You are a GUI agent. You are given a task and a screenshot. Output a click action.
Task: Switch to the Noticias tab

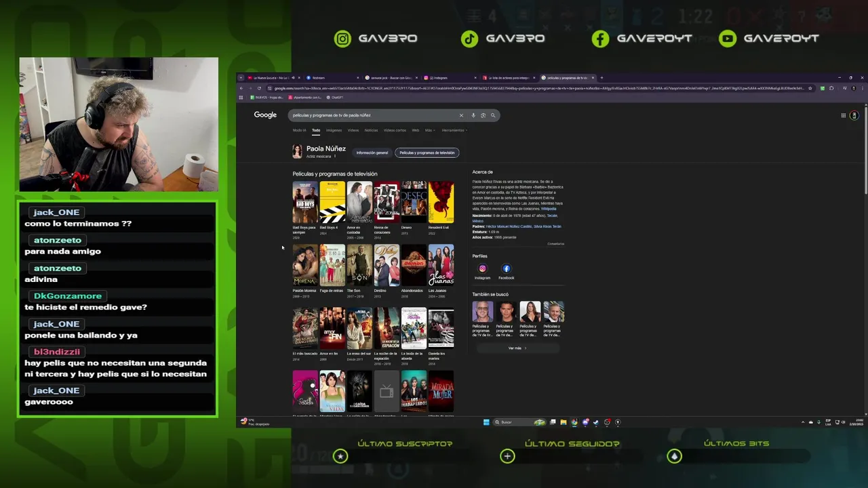point(371,130)
